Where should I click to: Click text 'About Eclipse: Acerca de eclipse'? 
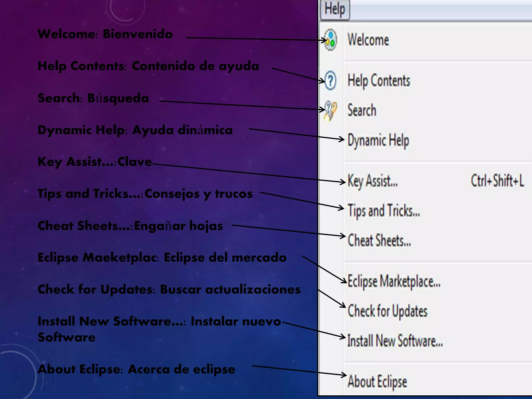(136, 369)
